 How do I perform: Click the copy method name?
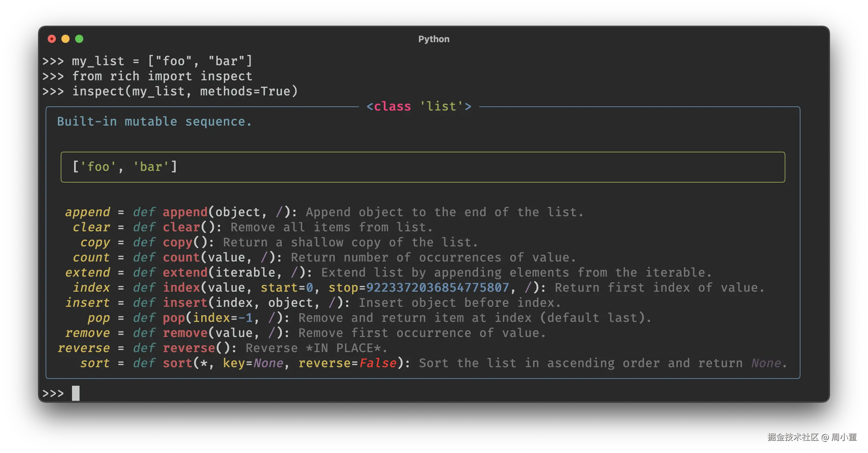(95, 242)
